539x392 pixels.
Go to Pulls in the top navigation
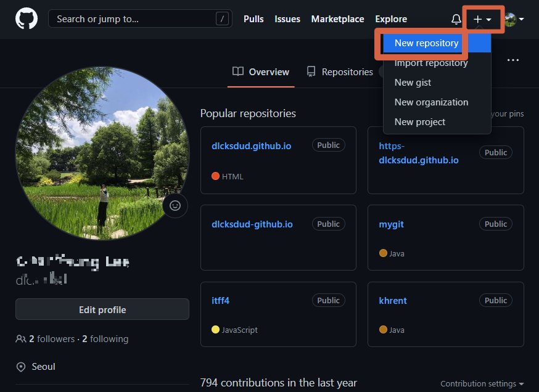pyautogui.click(x=253, y=19)
